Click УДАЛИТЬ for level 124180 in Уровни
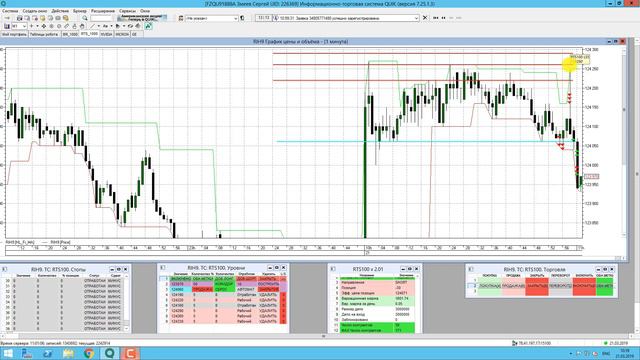 coord(269,295)
